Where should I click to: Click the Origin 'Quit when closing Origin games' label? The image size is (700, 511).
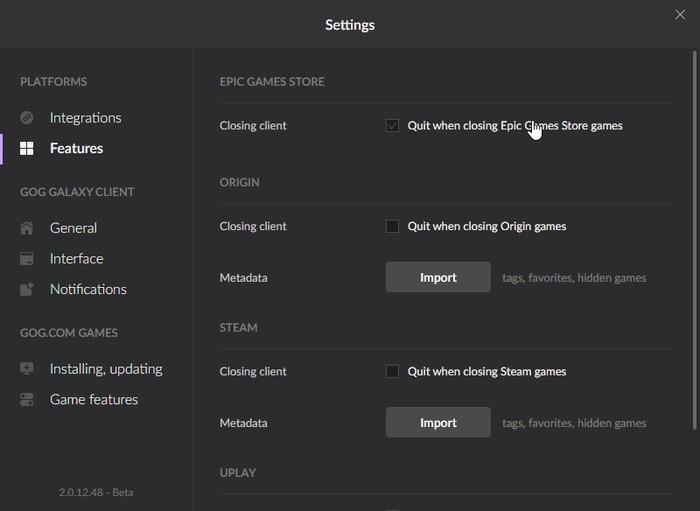[487, 226]
